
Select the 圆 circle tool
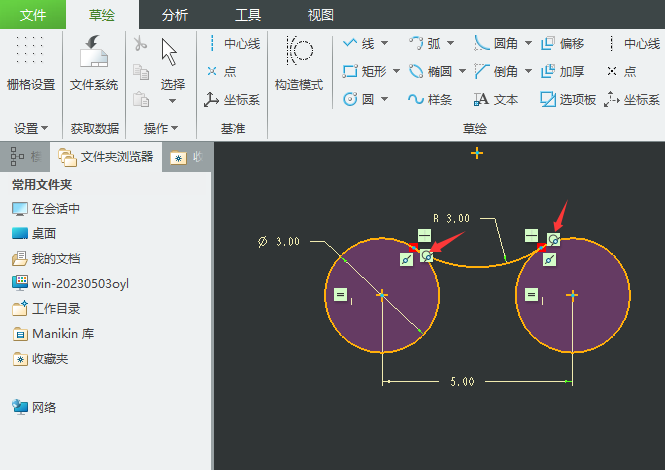pos(359,99)
